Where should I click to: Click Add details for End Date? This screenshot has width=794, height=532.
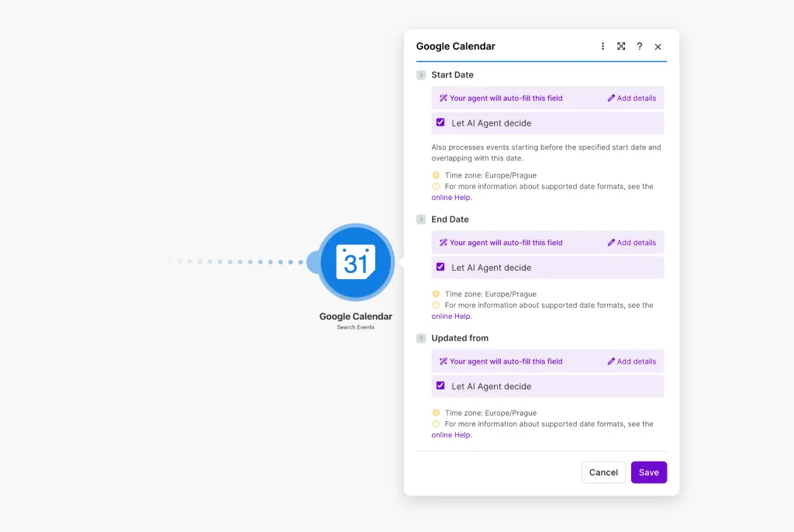631,243
